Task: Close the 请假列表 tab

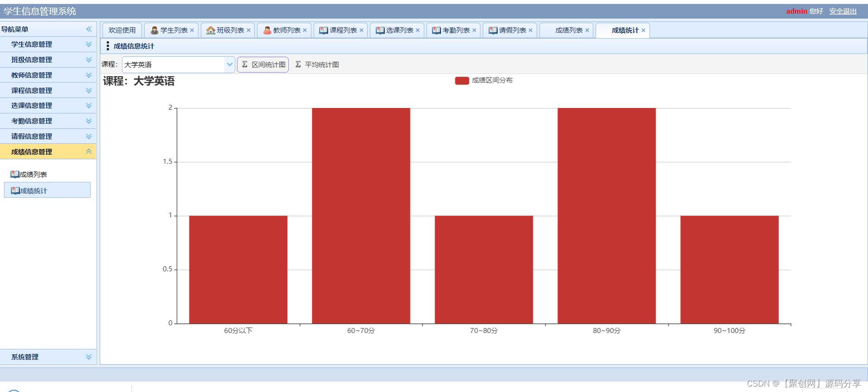Action: pos(531,30)
